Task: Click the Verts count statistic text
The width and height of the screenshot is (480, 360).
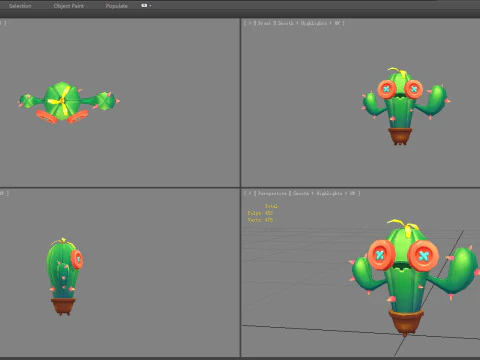Action: tap(260, 220)
